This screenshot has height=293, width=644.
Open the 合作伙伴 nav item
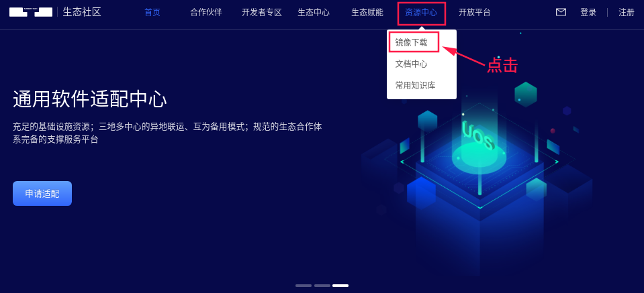click(205, 12)
